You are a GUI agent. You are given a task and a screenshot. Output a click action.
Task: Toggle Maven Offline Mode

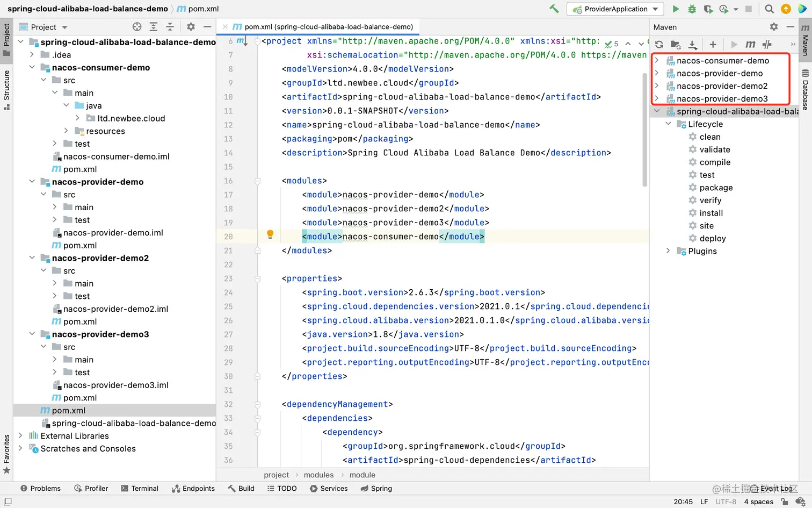pyautogui.click(x=767, y=44)
